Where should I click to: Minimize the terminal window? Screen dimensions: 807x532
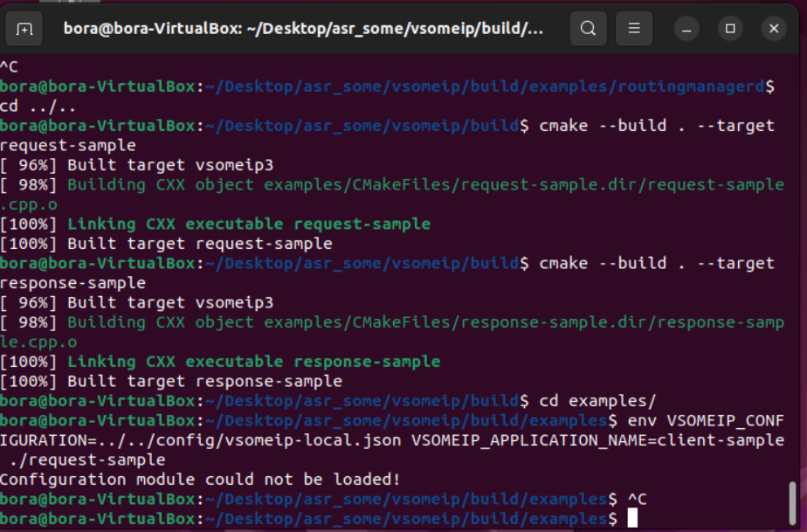[686, 29]
